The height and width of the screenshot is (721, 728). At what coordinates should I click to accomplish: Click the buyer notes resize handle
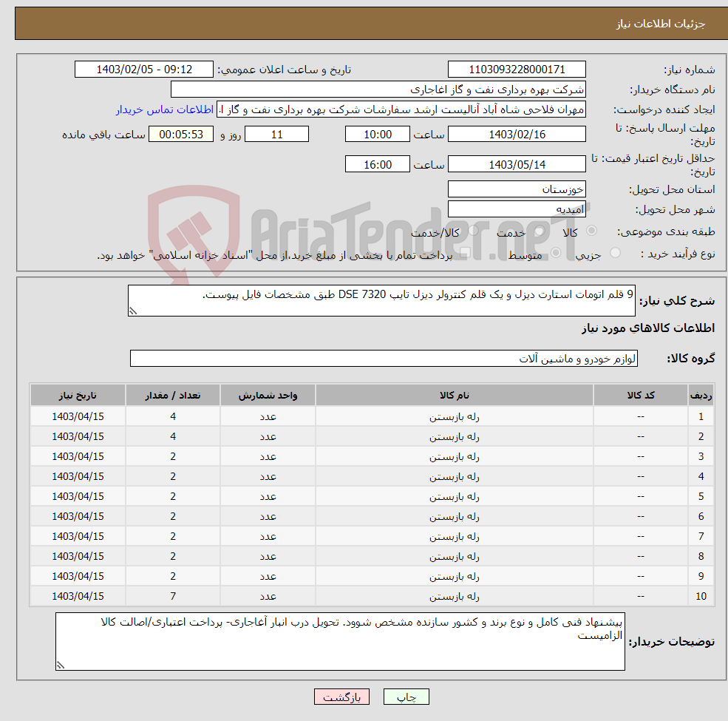tap(61, 666)
